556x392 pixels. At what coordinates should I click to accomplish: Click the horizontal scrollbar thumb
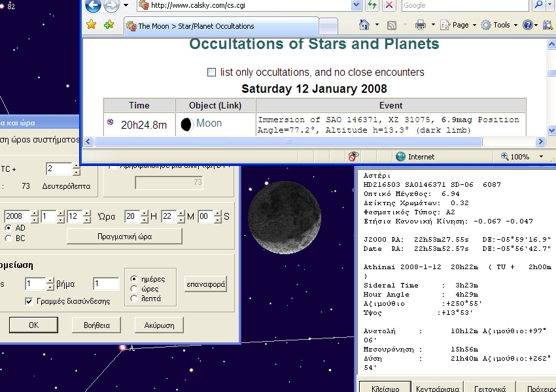coord(288,142)
